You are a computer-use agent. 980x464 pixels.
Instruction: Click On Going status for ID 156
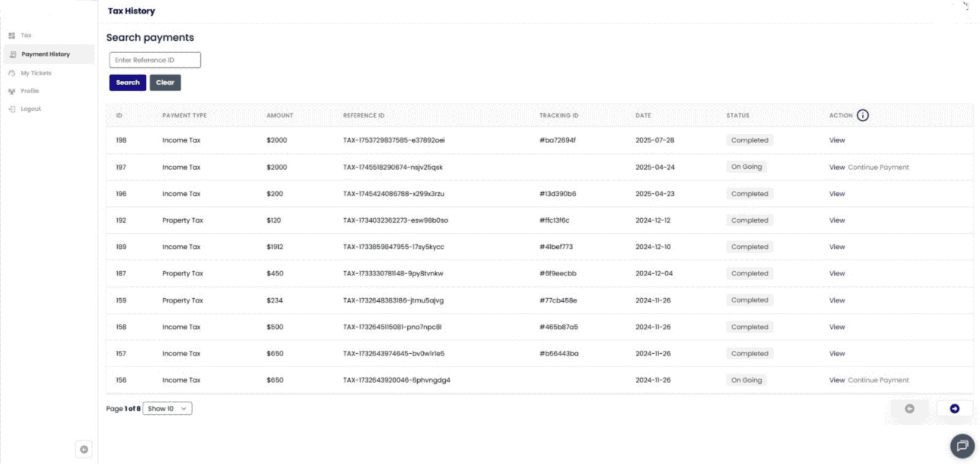(x=747, y=380)
